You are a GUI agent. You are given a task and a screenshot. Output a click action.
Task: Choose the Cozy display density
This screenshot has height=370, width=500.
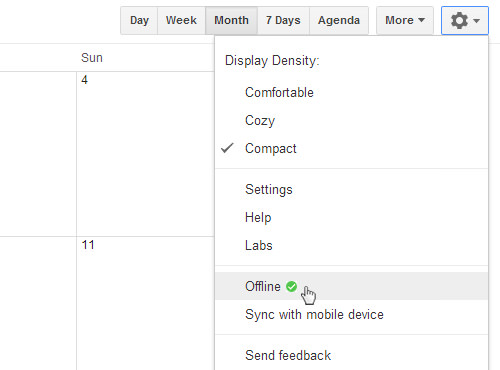tap(352, 120)
